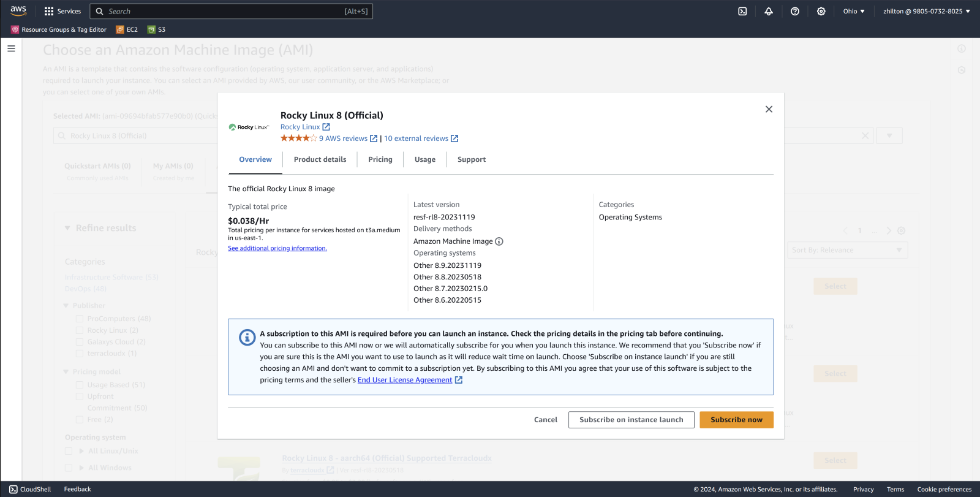Viewport: 980px width, 497px height.
Task: Click the external link icon beside Rocky Linux
Action: tap(326, 127)
